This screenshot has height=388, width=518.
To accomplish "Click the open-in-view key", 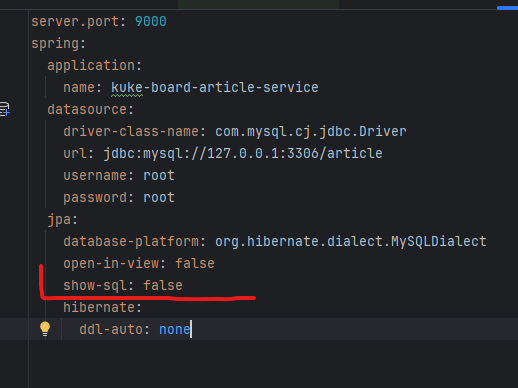I will coord(111,264).
